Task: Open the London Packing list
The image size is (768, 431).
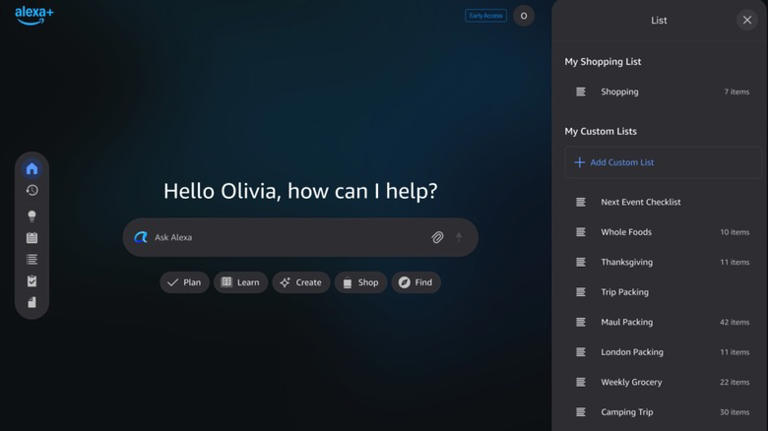Action: pyautogui.click(x=661, y=352)
